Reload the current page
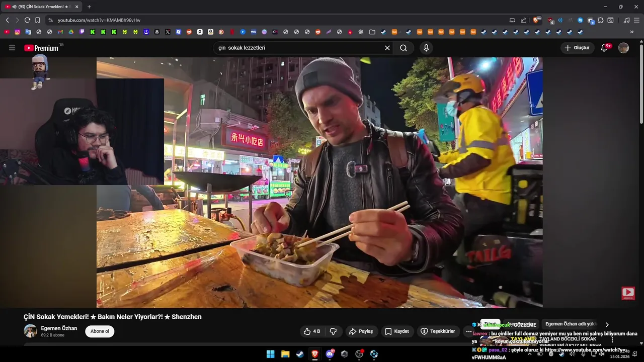Screen dimensions: 644x362 click(x=27, y=20)
